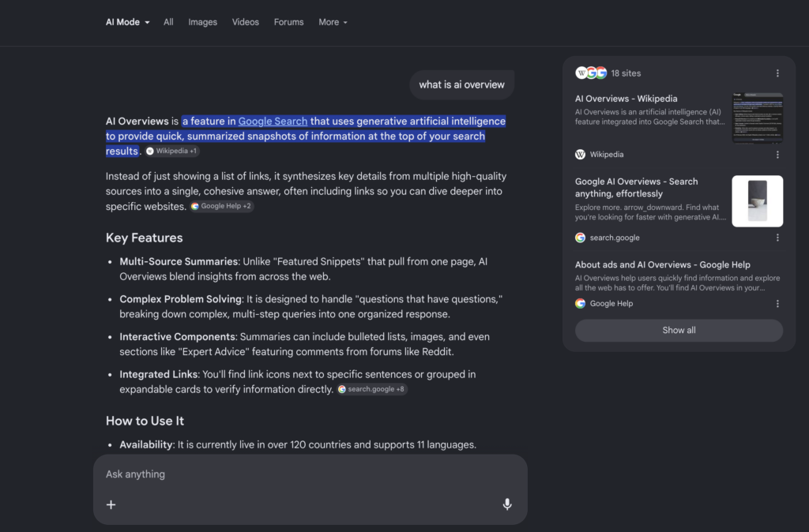
Task: Click the search.google result thumbnail
Action: coord(758,201)
